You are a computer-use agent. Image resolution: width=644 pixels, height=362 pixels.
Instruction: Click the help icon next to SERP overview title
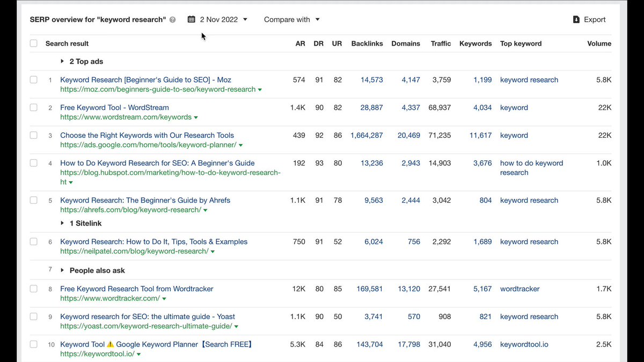[x=172, y=20]
